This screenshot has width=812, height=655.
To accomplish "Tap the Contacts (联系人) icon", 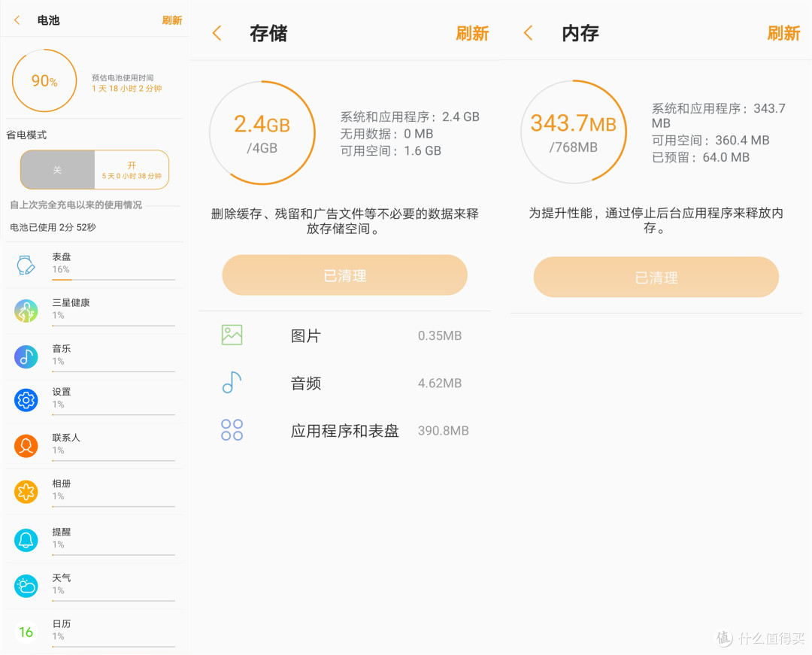I will pos(26,446).
